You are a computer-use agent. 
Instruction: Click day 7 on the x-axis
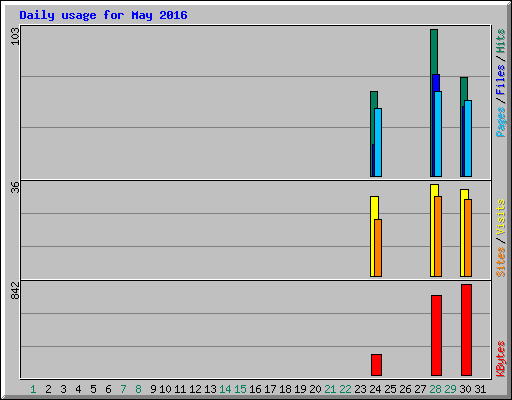click(123, 389)
